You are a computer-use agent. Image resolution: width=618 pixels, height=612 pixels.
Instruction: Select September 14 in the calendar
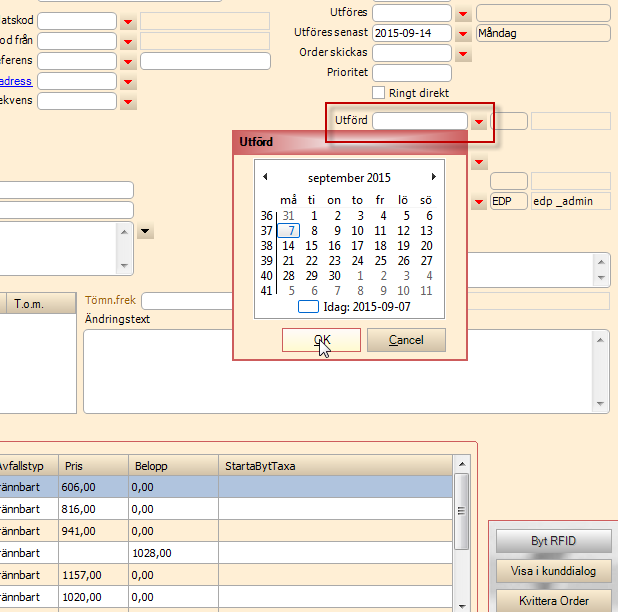(289, 245)
